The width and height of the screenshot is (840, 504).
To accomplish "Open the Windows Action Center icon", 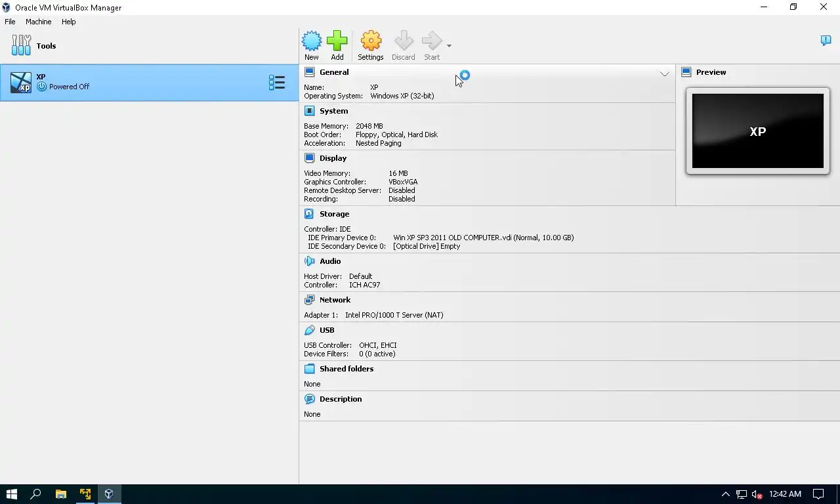I will click(x=818, y=494).
